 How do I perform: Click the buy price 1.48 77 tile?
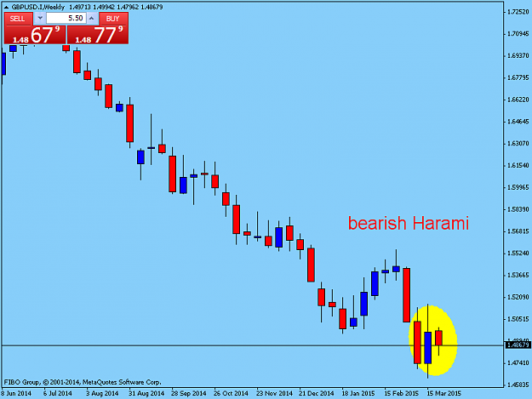click(x=98, y=35)
